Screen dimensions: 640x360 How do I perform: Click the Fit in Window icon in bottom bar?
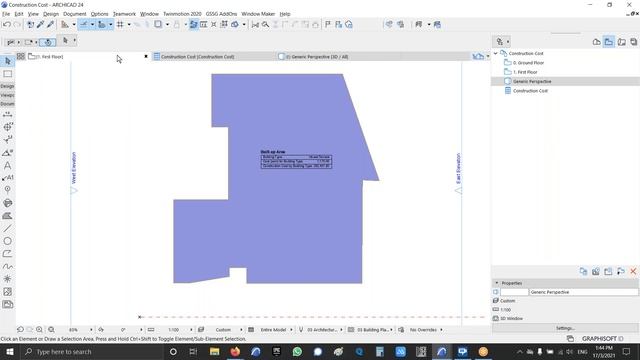click(51, 329)
